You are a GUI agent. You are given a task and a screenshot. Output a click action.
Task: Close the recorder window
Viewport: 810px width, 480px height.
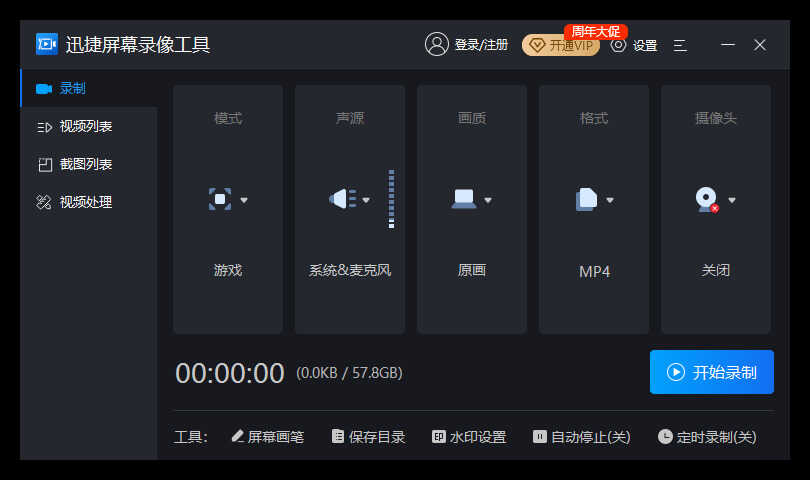pos(759,45)
